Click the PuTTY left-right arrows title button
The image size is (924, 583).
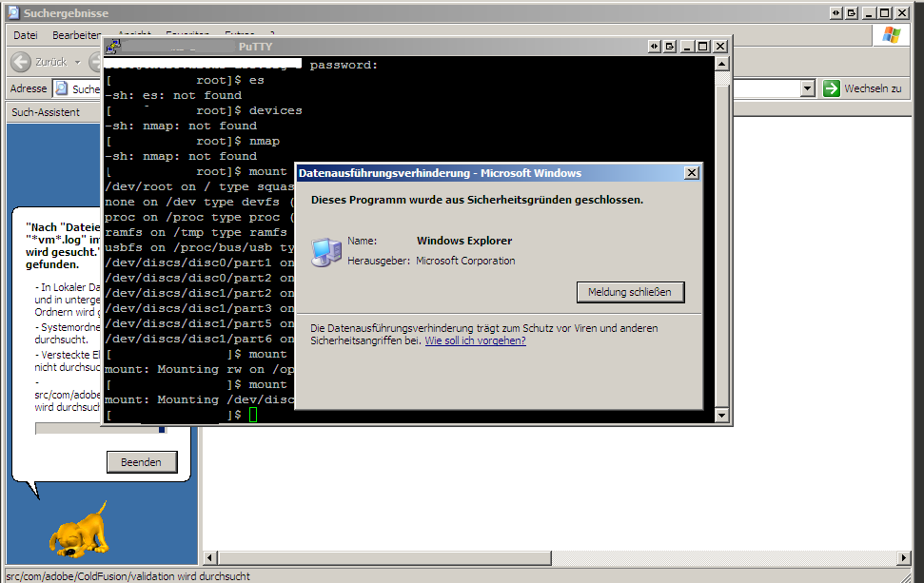[x=654, y=46]
